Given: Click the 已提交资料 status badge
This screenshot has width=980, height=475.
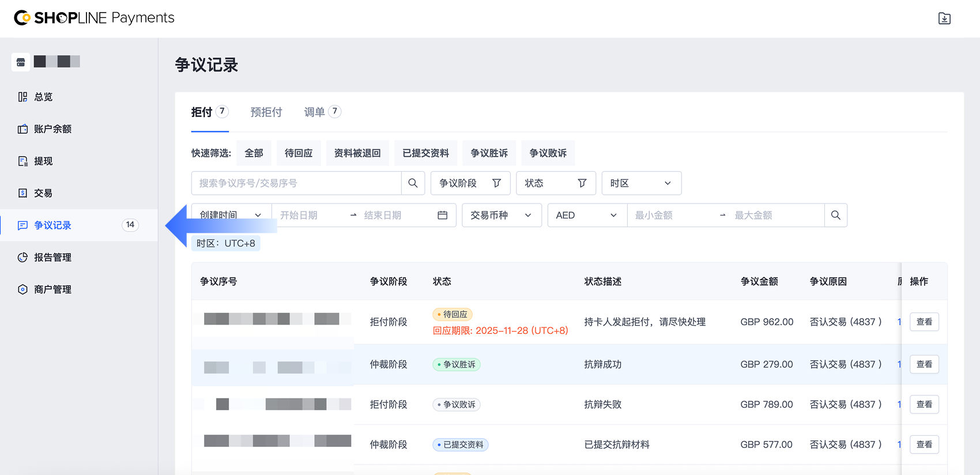Looking at the screenshot, I should (x=461, y=444).
